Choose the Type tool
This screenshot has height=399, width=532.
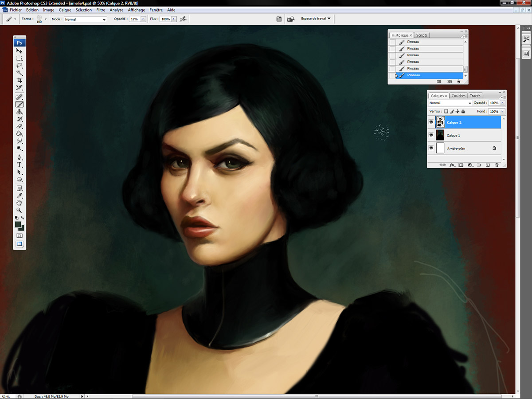[20, 164]
